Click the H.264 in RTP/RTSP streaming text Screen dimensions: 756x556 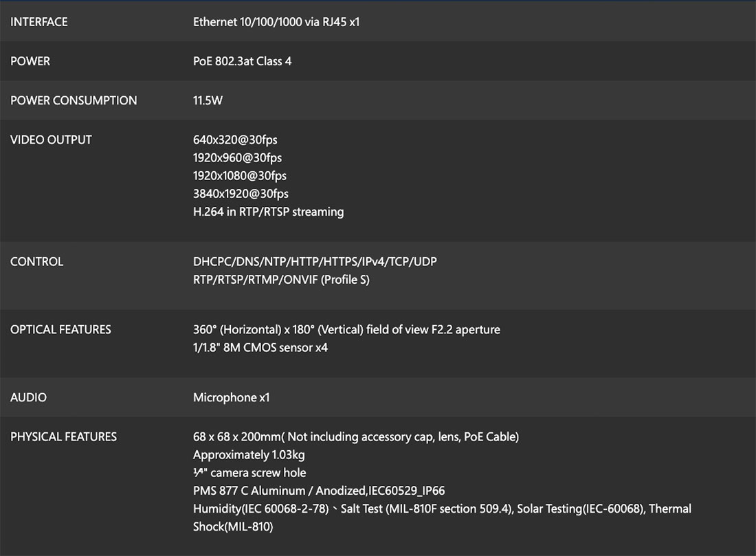[268, 212]
